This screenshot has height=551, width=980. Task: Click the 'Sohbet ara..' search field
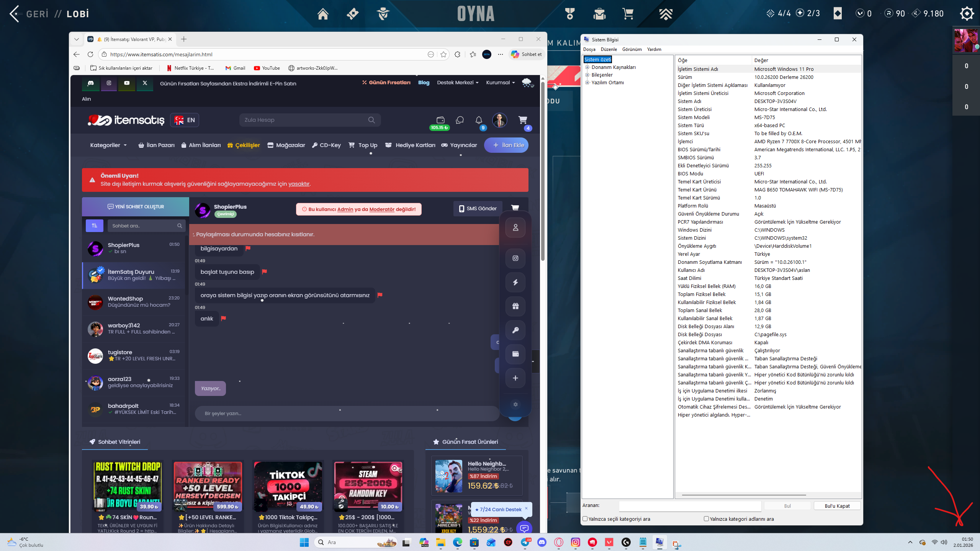(146, 226)
